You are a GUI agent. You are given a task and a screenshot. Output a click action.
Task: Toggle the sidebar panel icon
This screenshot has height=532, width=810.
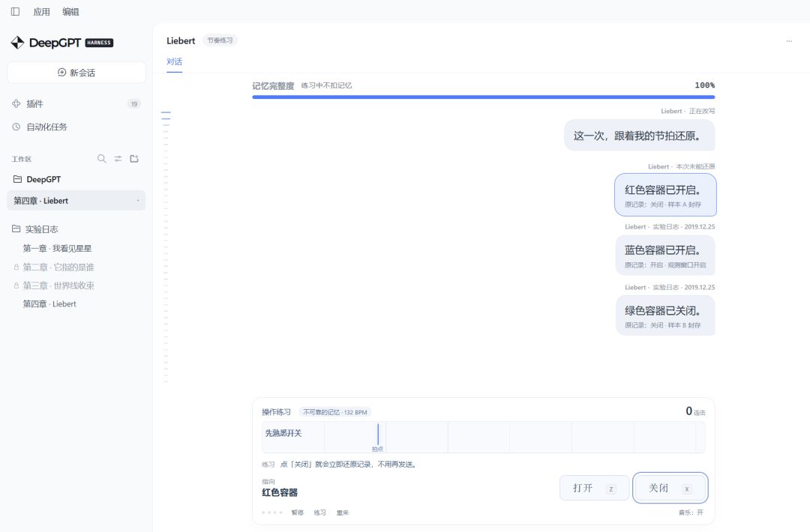coord(16,11)
